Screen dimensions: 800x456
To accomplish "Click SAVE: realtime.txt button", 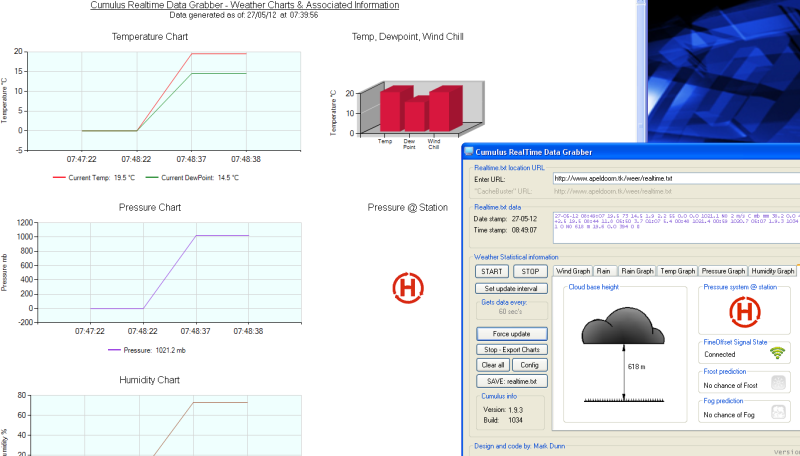I will click(511, 381).
